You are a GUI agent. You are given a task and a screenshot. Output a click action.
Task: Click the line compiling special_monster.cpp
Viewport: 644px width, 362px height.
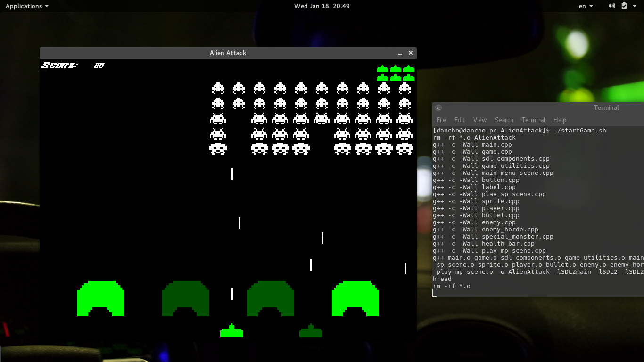click(493, 237)
